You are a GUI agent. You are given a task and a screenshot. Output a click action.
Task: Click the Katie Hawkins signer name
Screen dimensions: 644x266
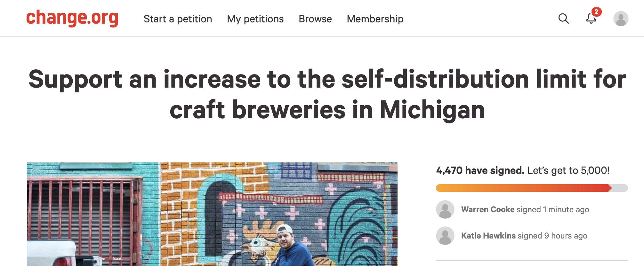(488, 236)
